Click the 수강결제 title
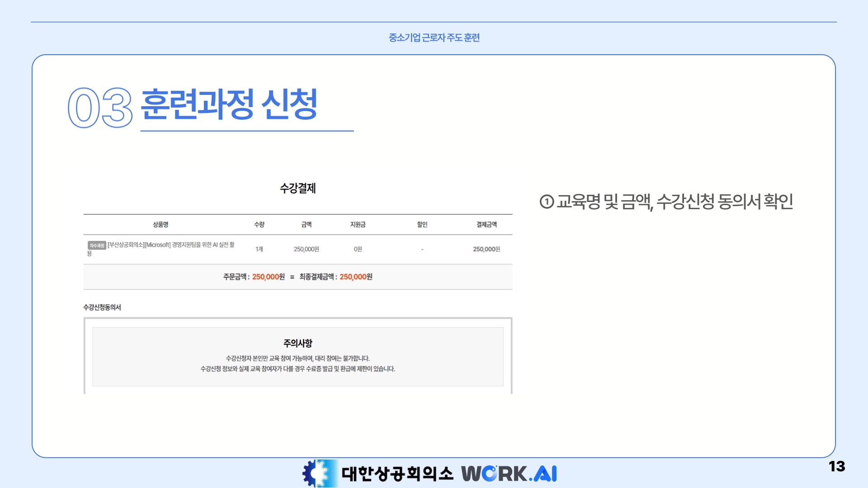 [x=297, y=188]
